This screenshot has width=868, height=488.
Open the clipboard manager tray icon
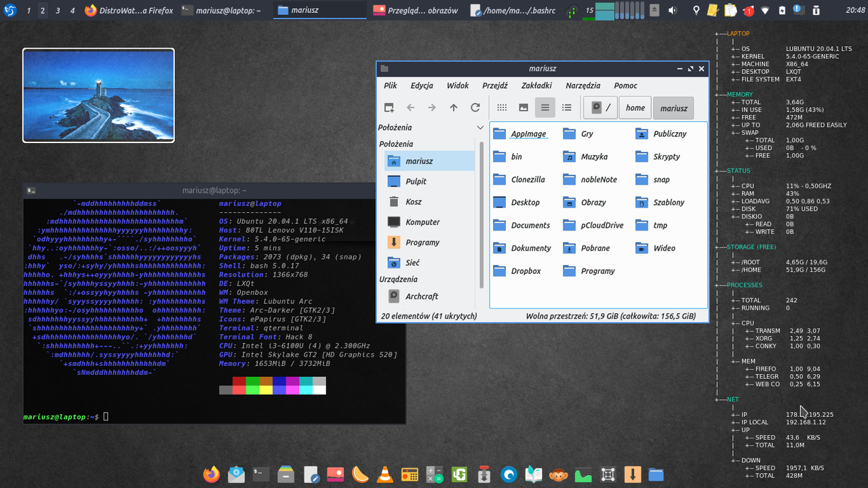point(730,10)
